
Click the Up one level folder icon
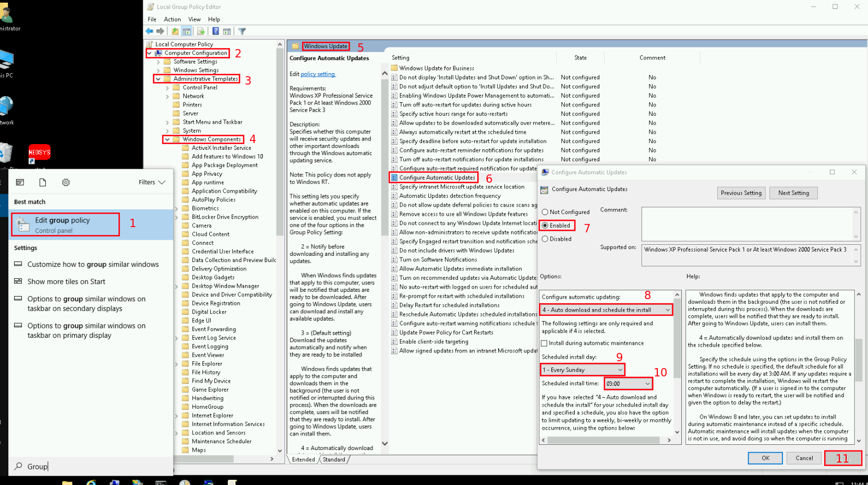coord(175,31)
